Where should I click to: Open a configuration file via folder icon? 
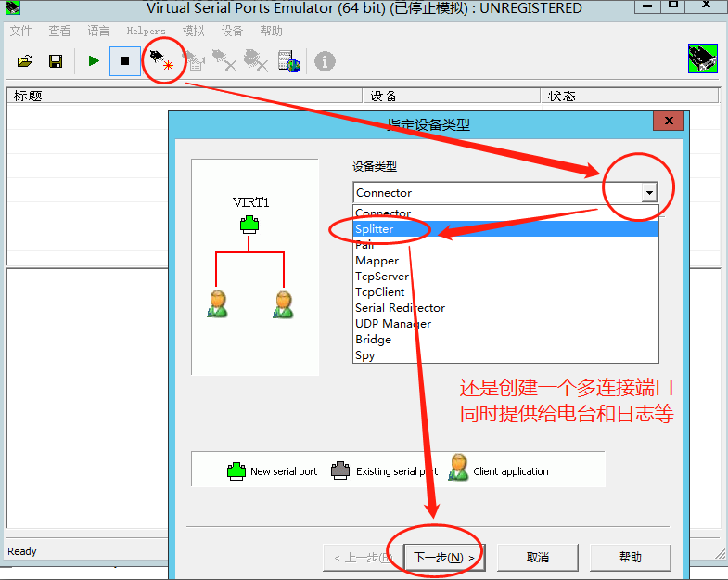click(x=25, y=61)
